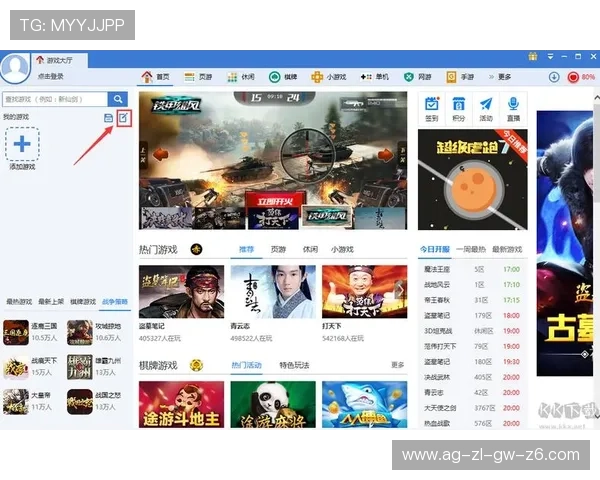
Task: Switch to the 最热游戏 sidebar tab
Action: pos(19,302)
